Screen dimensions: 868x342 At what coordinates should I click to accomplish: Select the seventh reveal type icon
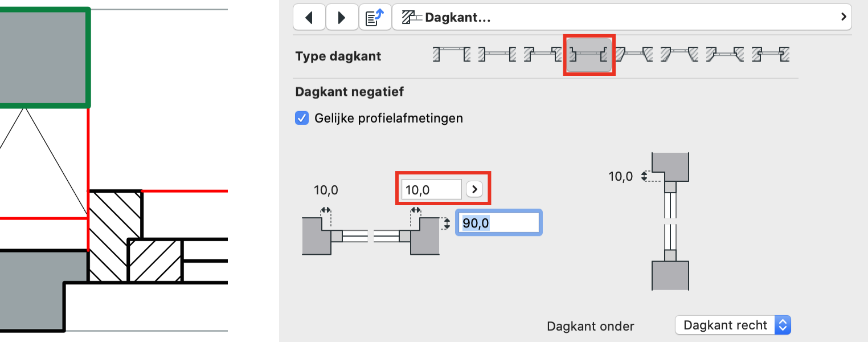click(725, 55)
